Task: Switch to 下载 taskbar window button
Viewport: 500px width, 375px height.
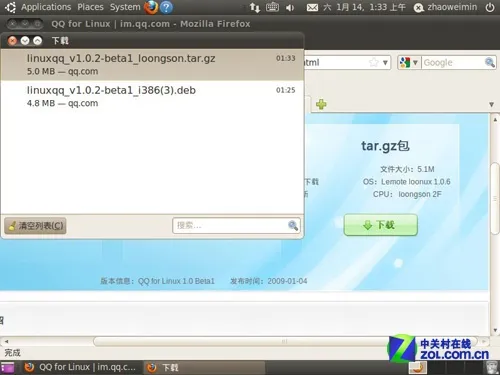Action: point(204,367)
